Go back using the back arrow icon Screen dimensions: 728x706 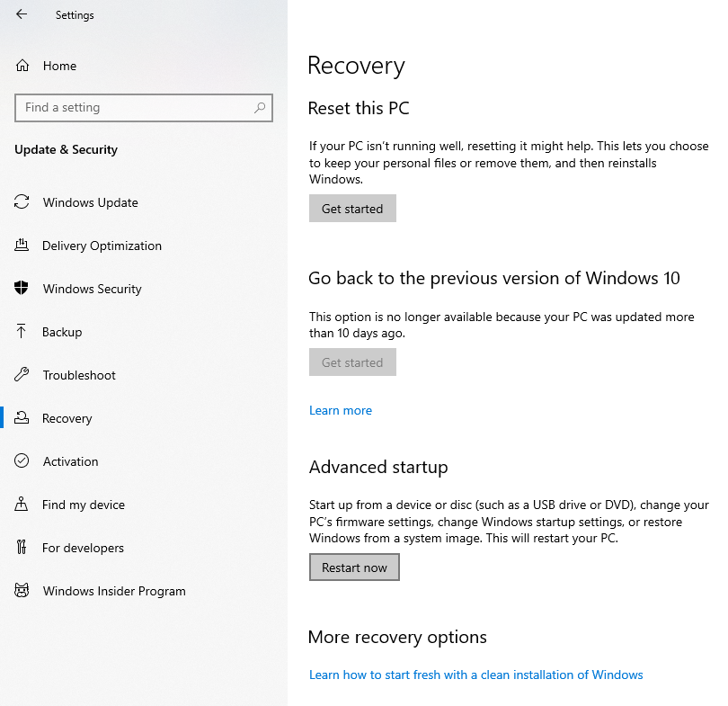coord(22,14)
